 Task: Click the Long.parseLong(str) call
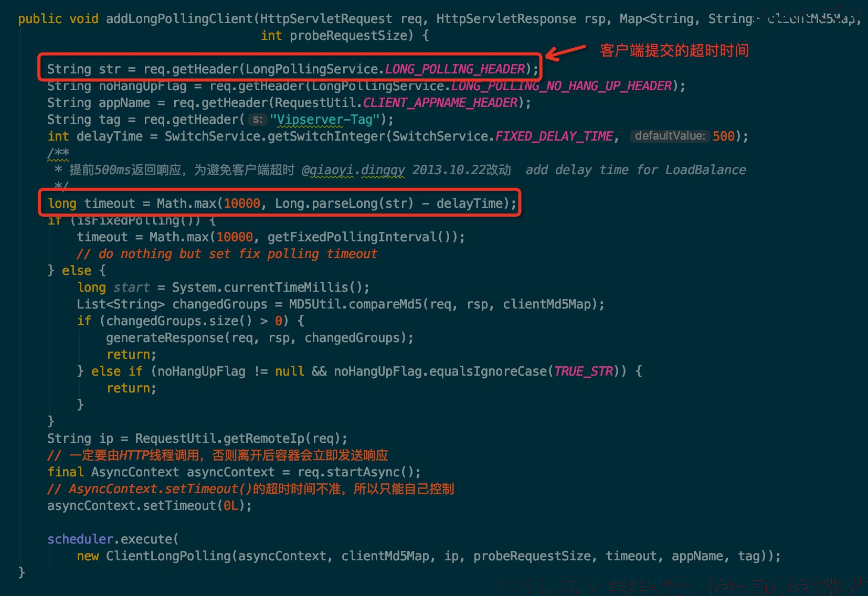[x=344, y=204]
